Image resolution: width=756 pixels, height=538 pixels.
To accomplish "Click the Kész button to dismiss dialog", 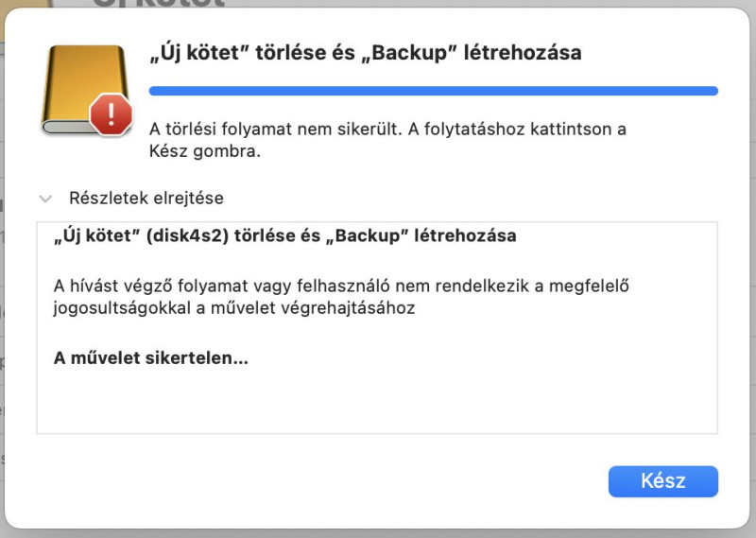I will click(663, 481).
